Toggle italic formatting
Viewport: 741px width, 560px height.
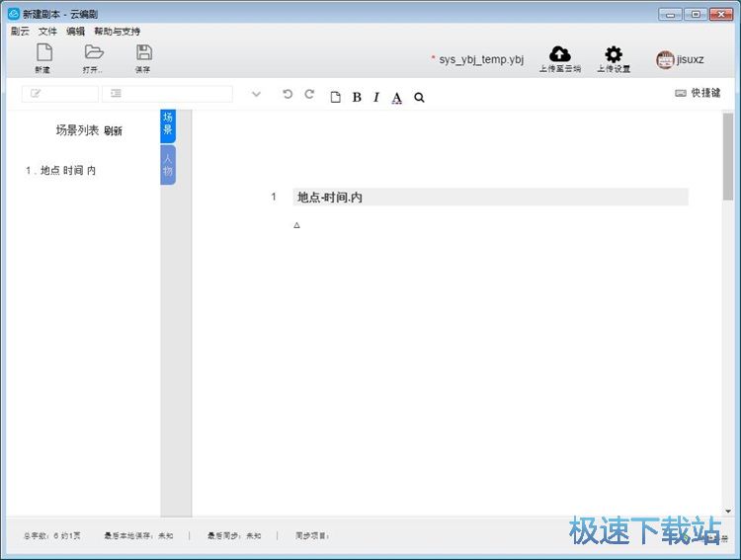[376, 97]
